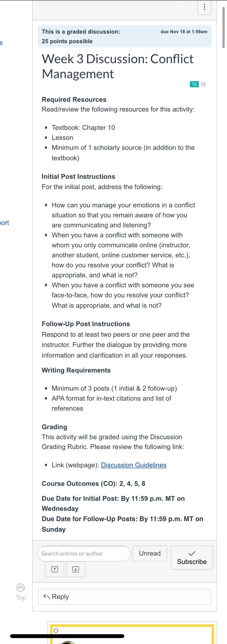Click the partially visible sidebar link ending 's'
Screen dimensions: 227x644
1,43
